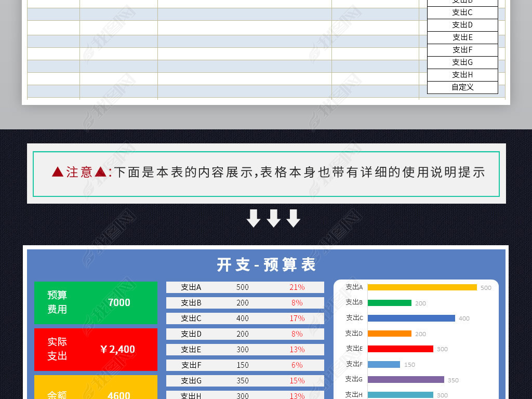The height and width of the screenshot is (399, 532).
Task: Select 支出G in the dropdown list
Action: pos(462,62)
